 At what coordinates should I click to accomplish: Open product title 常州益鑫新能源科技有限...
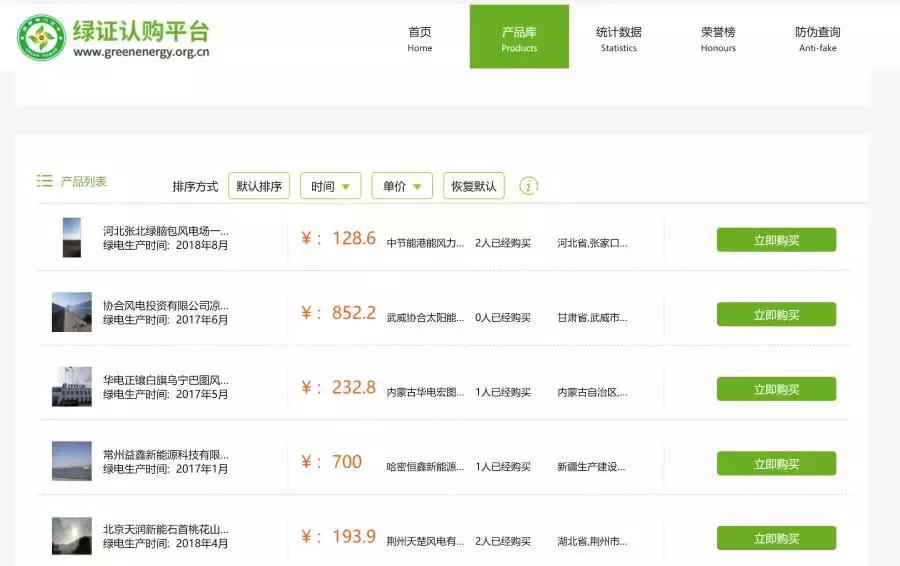coord(165,455)
